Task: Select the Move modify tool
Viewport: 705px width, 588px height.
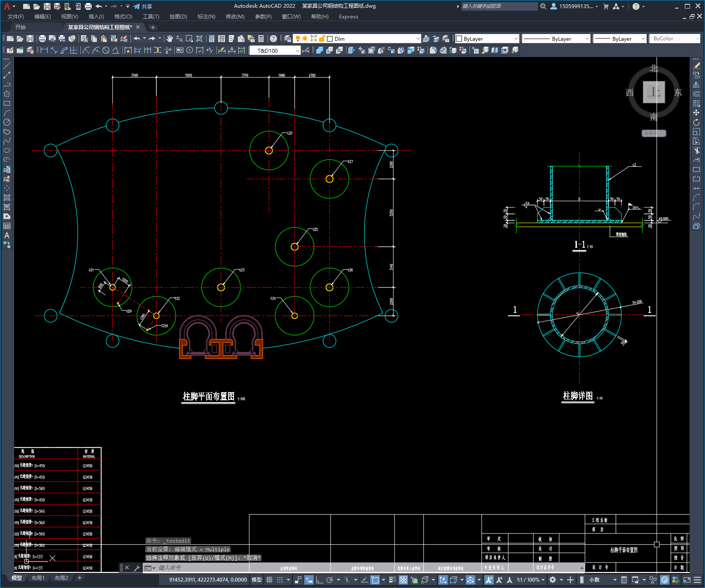Action: click(x=696, y=113)
